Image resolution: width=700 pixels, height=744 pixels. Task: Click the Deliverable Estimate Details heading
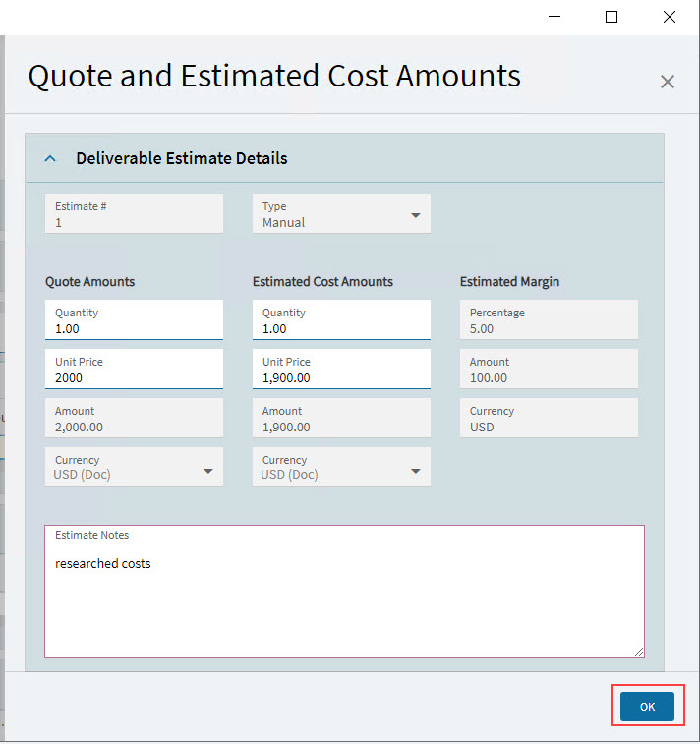[182, 158]
